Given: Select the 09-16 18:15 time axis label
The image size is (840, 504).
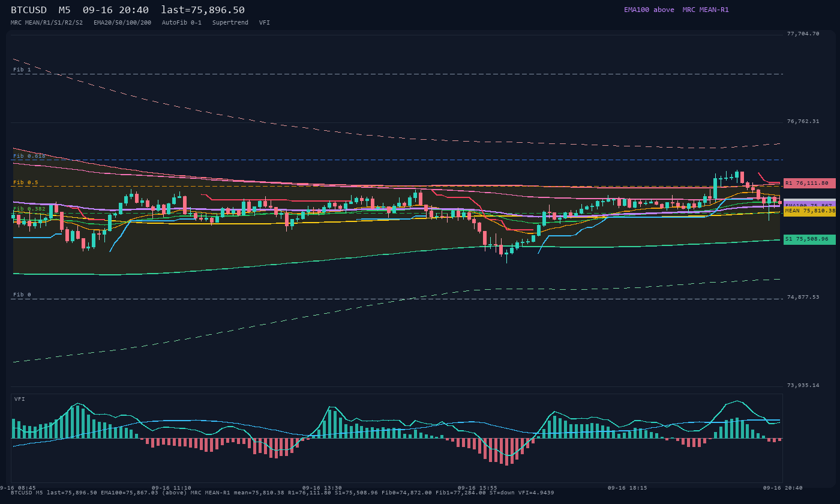Looking at the screenshot, I should pos(628,488).
